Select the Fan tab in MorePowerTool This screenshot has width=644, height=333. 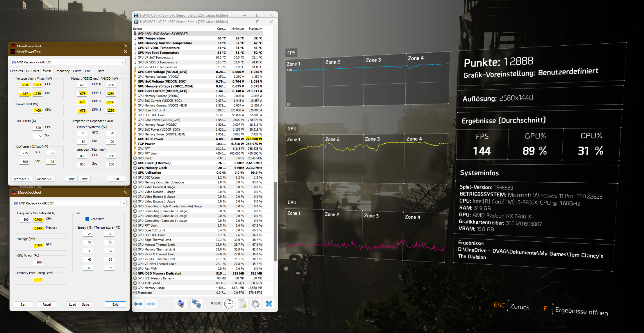(88, 71)
